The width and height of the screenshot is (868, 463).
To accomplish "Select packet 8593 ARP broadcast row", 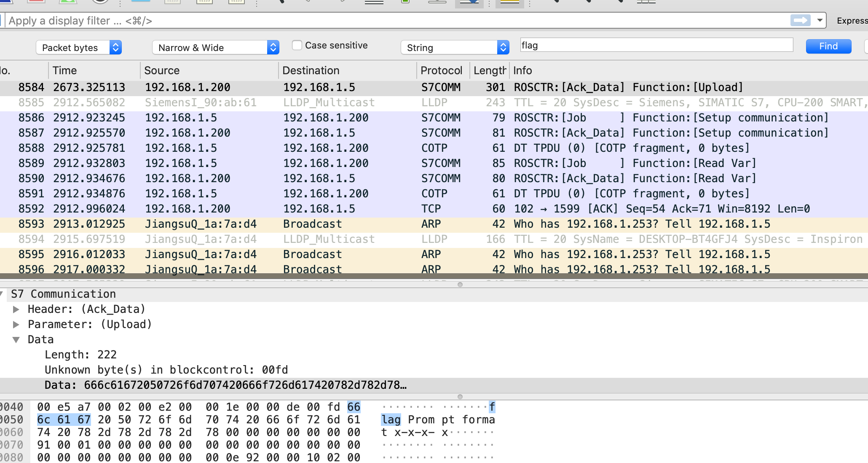I will click(434, 224).
